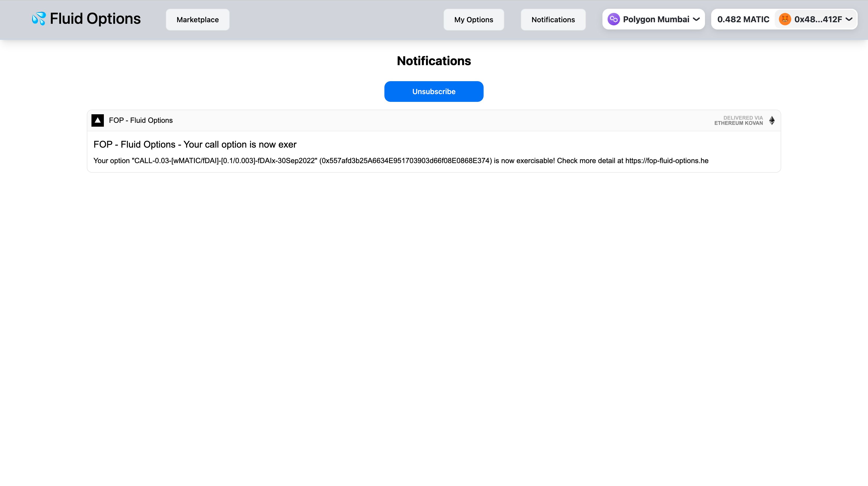Click the 'DELIVERED VIA ETHEREUM KOVAN' label
Viewport: 868px width, 486px height.
[x=739, y=120]
